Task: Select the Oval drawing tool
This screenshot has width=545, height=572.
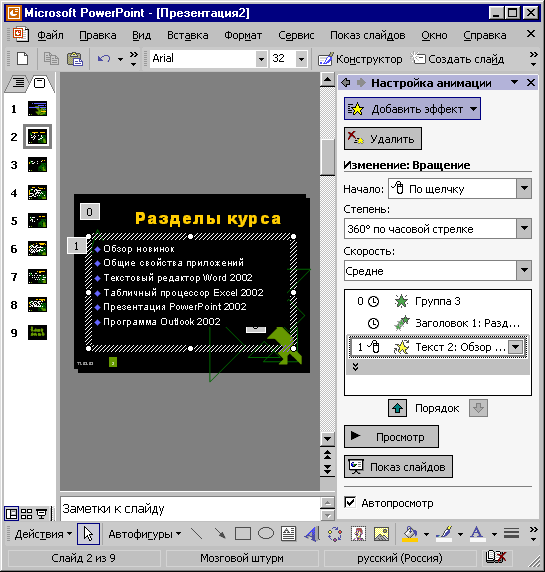Action: (266, 534)
